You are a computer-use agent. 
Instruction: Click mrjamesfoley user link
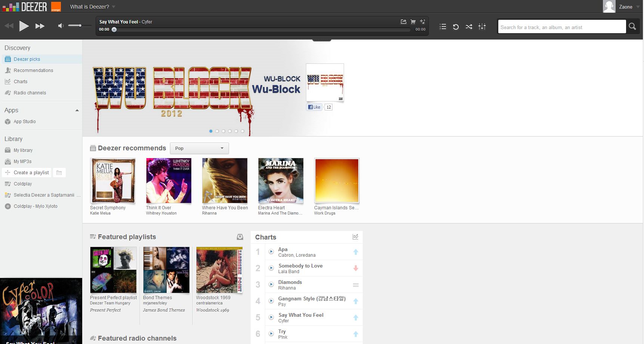(x=155, y=303)
